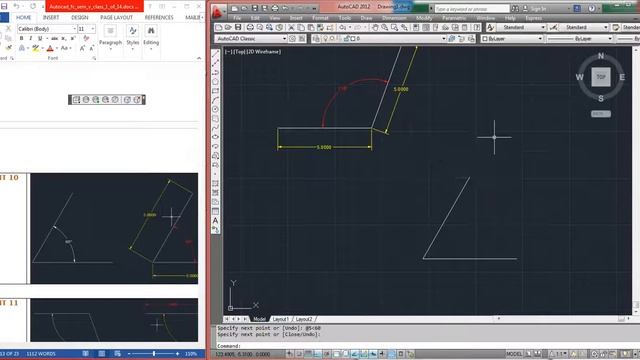Switch to the Layout1 tab in AutoCAD
The height and width of the screenshot is (360, 640).
coord(280,319)
